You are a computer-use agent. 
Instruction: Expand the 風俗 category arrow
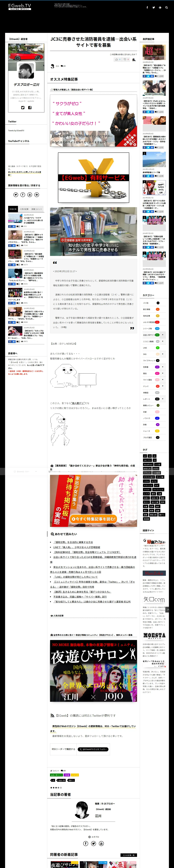point(163,373)
